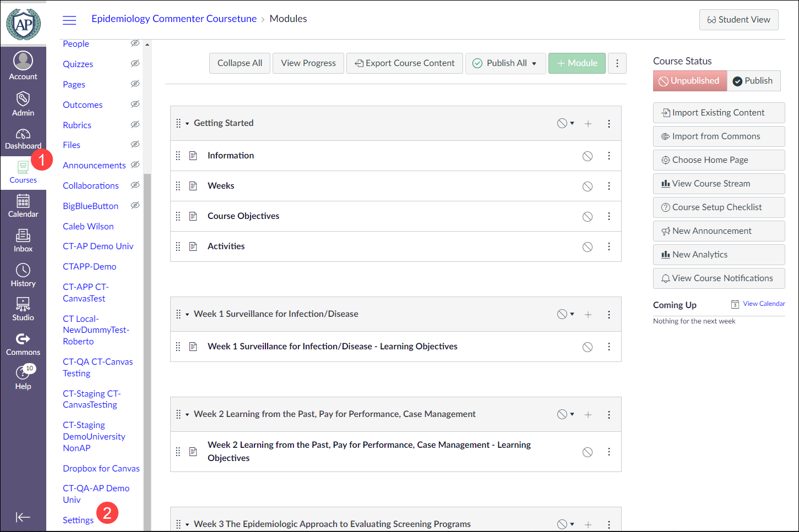Publish the Activities page item
The height and width of the screenshot is (532, 799).
coord(588,247)
